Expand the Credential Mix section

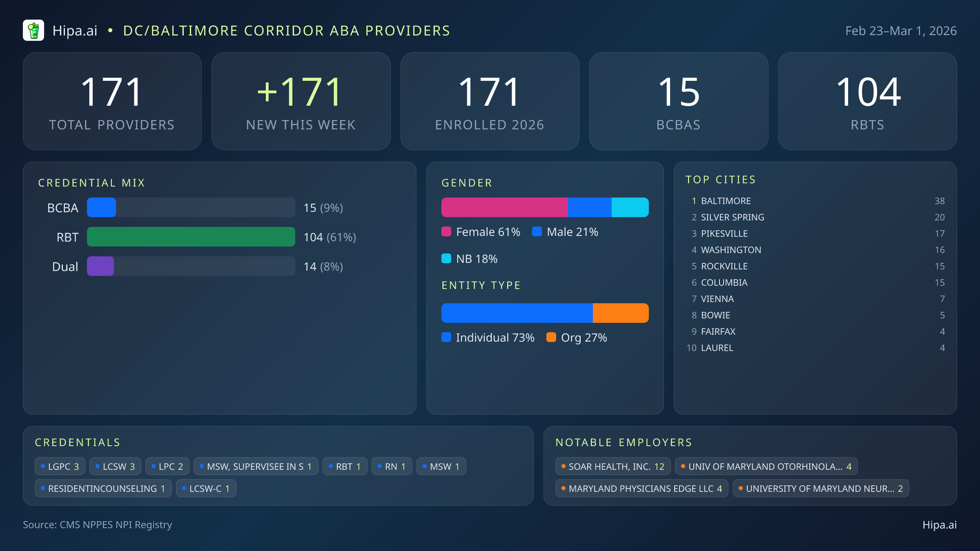click(91, 182)
